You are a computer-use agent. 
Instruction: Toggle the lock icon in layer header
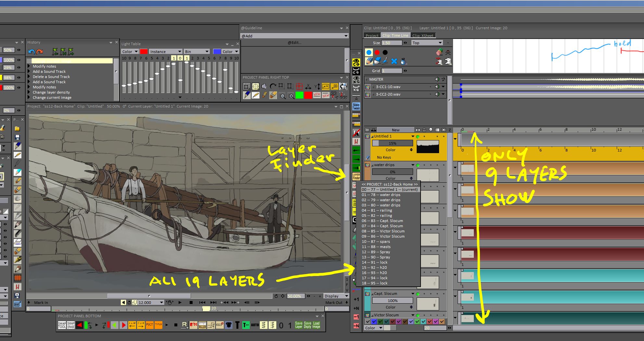point(424,130)
